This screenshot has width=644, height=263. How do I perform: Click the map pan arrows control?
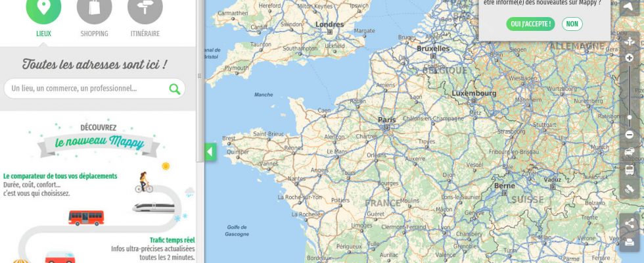click(x=630, y=41)
